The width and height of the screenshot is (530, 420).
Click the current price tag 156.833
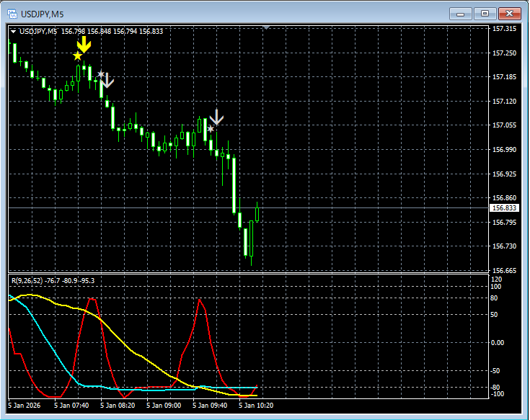pos(504,208)
